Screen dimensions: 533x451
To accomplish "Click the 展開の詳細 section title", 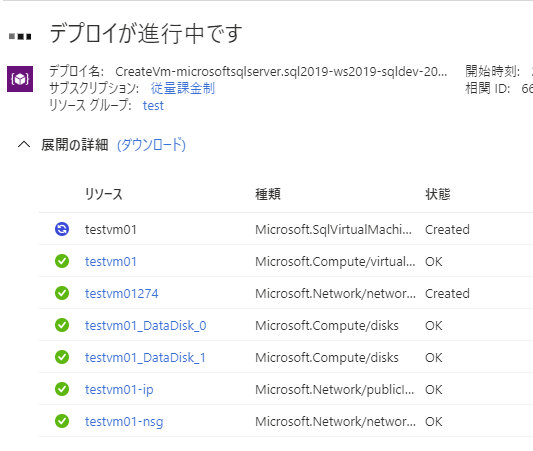I will 75,145.
